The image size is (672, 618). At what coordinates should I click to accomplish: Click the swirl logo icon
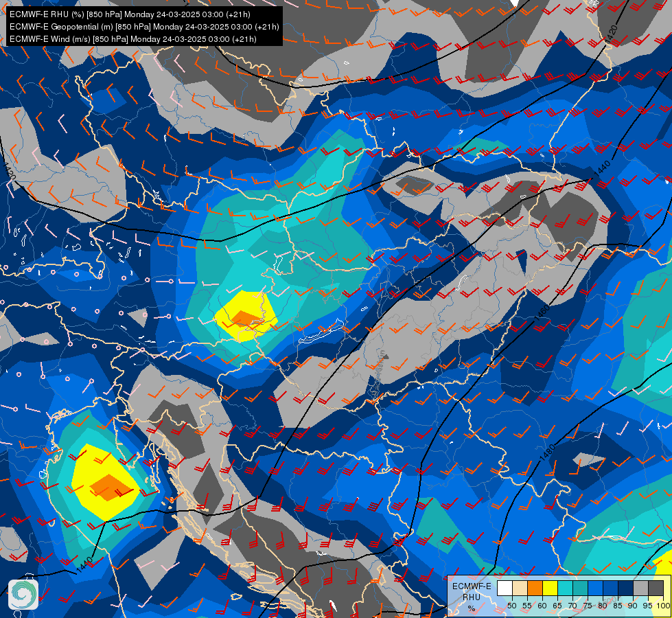pyautogui.click(x=23, y=595)
